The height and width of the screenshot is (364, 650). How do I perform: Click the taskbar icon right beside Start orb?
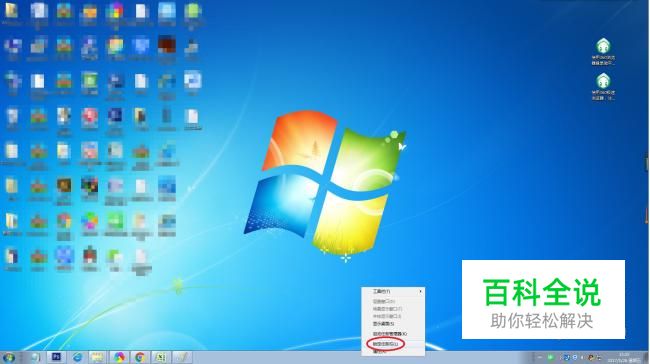[x=35, y=357]
